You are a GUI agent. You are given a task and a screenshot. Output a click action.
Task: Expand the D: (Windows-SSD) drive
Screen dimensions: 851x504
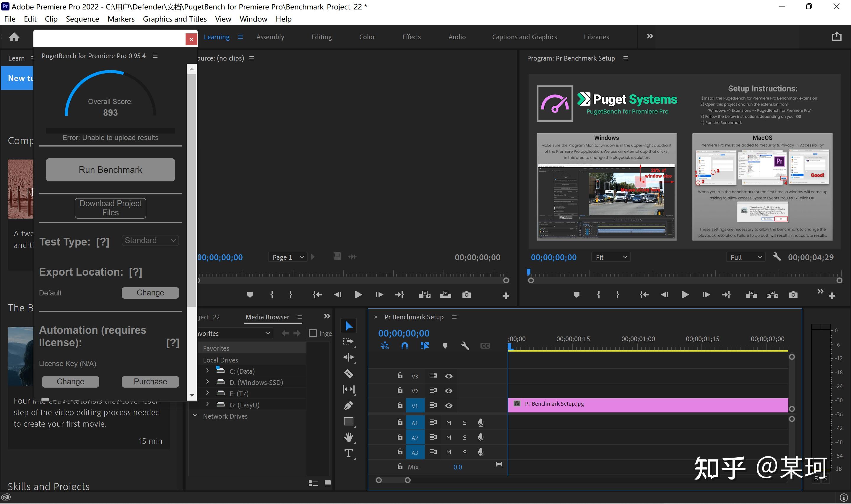pos(207,382)
